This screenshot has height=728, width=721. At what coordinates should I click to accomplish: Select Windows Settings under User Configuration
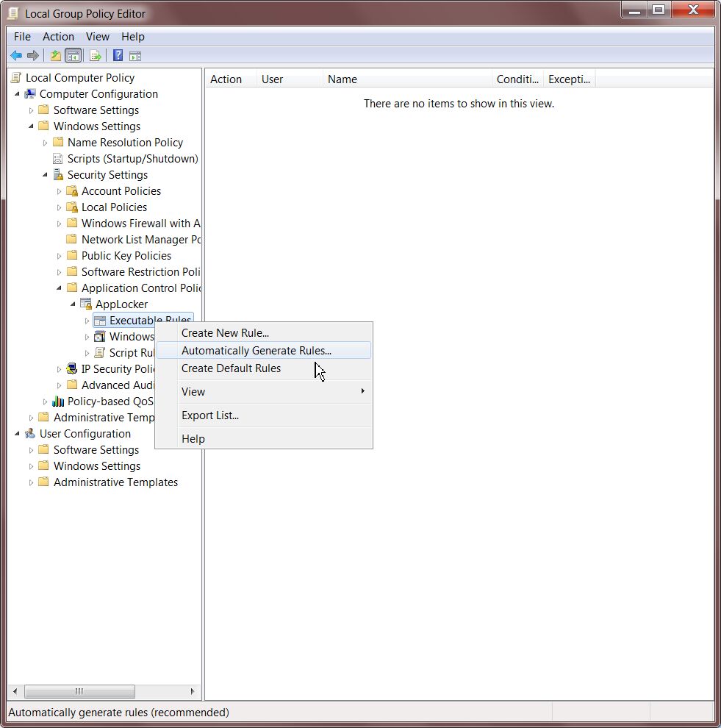(97, 466)
